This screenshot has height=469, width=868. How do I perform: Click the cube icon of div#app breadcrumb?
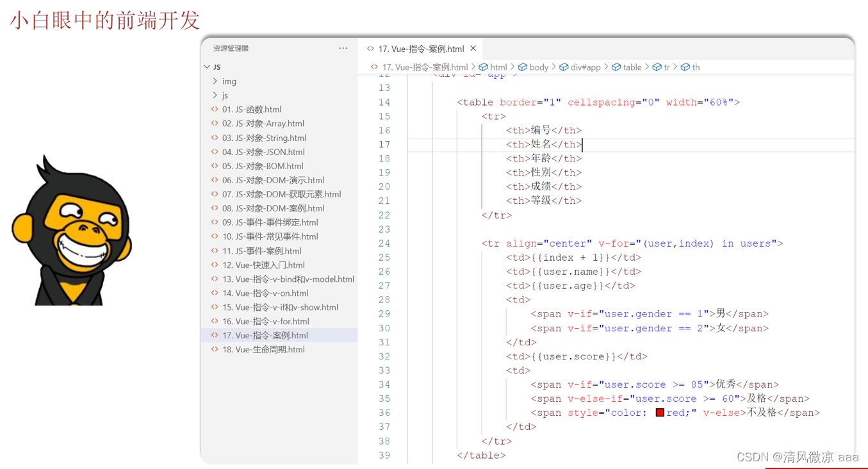pos(564,67)
